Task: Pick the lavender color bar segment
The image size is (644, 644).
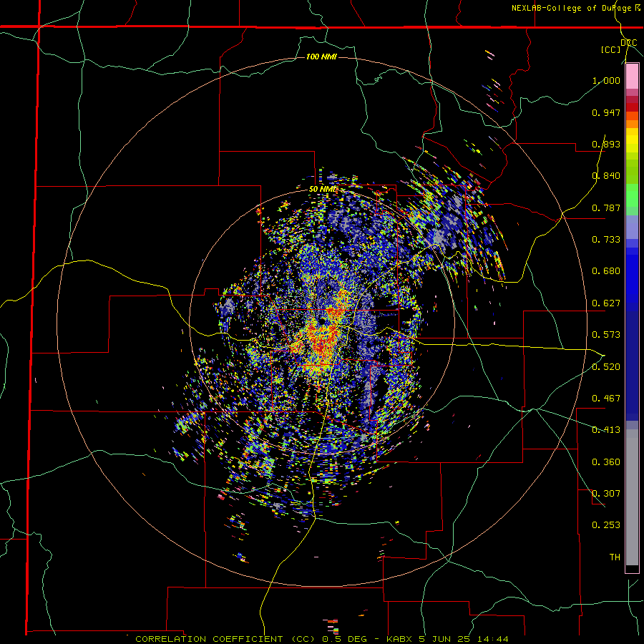Action: [632, 227]
